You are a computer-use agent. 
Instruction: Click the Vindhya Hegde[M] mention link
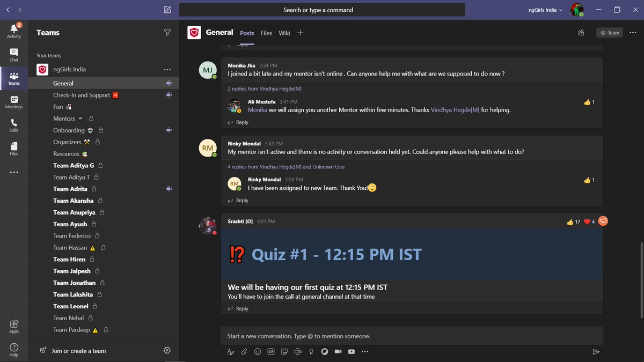(x=455, y=110)
